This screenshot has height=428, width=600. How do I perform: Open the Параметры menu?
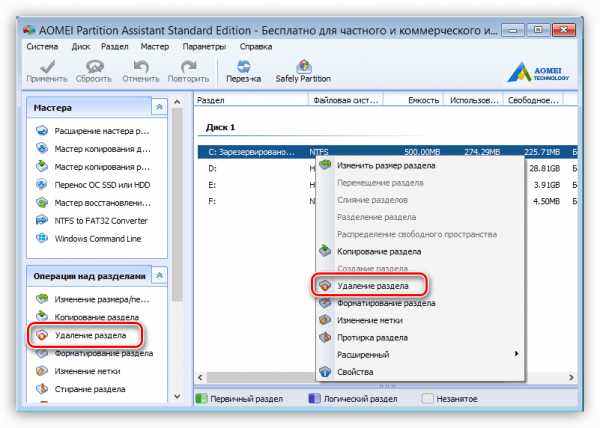tap(204, 47)
